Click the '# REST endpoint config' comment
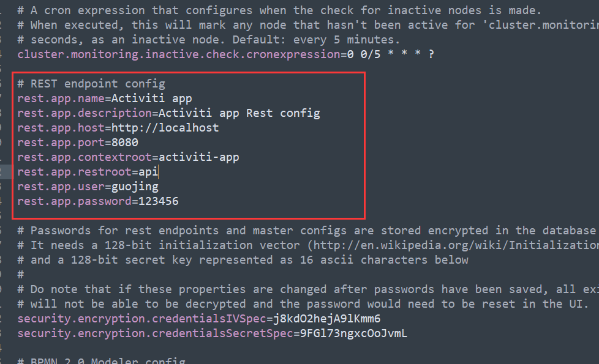The width and height of the screenshot is (599, 364). 91,84
